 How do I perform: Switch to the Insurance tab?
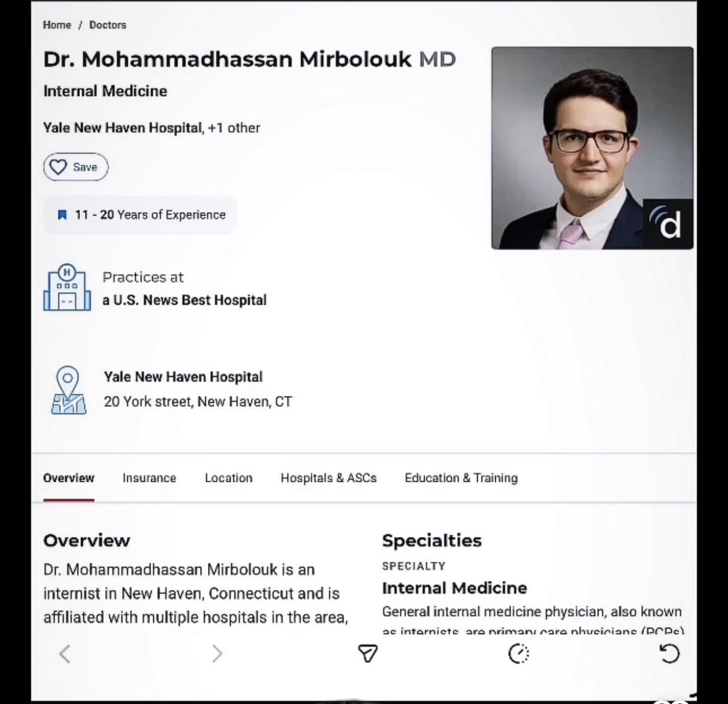click(149, 478)
